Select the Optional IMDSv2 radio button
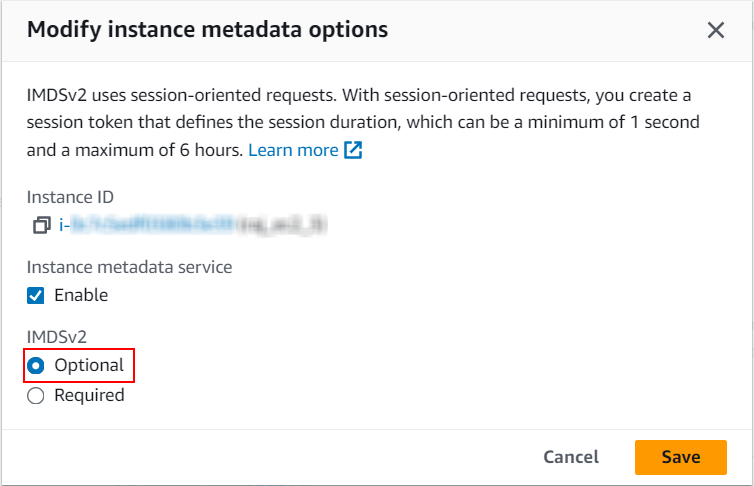The height and width of the screenshot is (486, 754). [36, 366]
